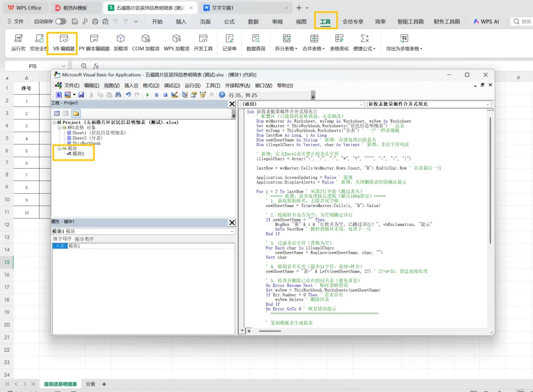Open the 调试(D) menu in VBA editor
The width and height of the screenshot is (533, 392).
171,85
